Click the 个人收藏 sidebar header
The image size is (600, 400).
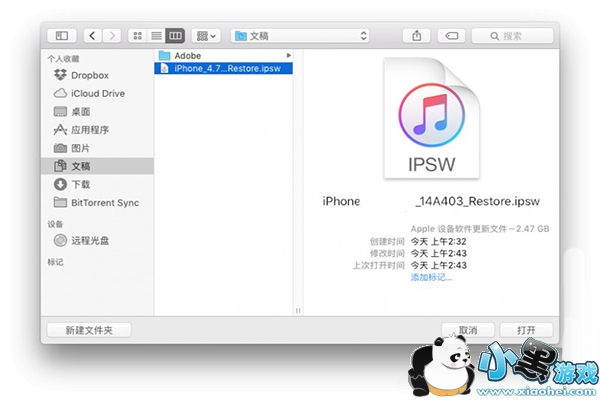click(x=63, y=59)
